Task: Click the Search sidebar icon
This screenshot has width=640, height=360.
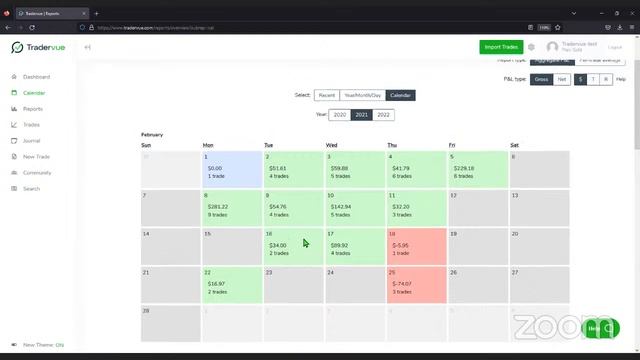Action: [14, 189]
